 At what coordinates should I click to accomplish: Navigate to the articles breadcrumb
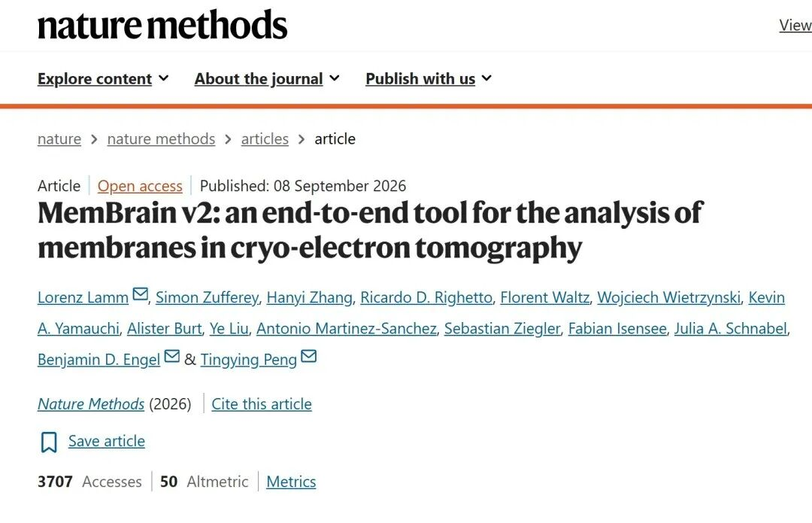pyautogui.click(x=265, y=139)
